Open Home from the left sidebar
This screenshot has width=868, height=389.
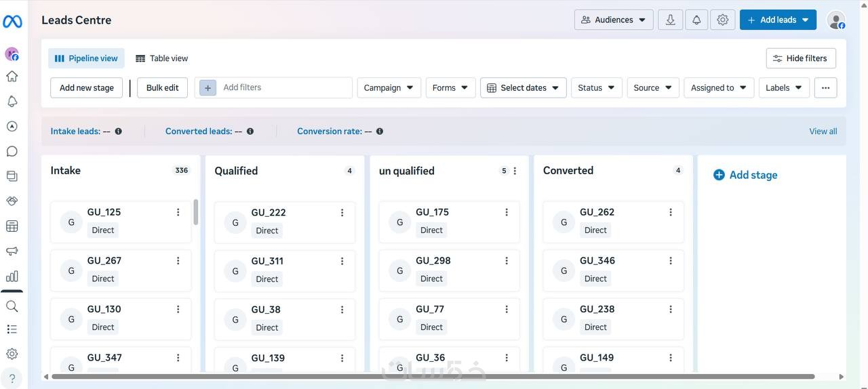click(x=12, y=76)
